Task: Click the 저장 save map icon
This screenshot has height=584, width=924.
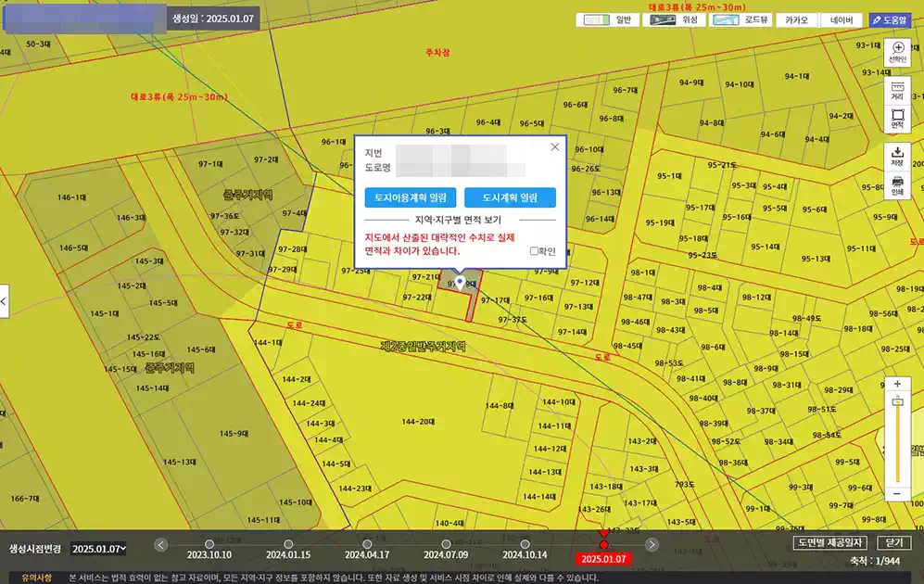Action: (x=897, y=155)
